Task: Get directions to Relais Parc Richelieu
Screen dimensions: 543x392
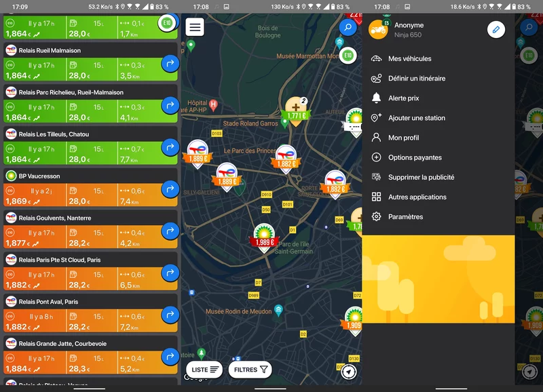Action: [170, 106]
